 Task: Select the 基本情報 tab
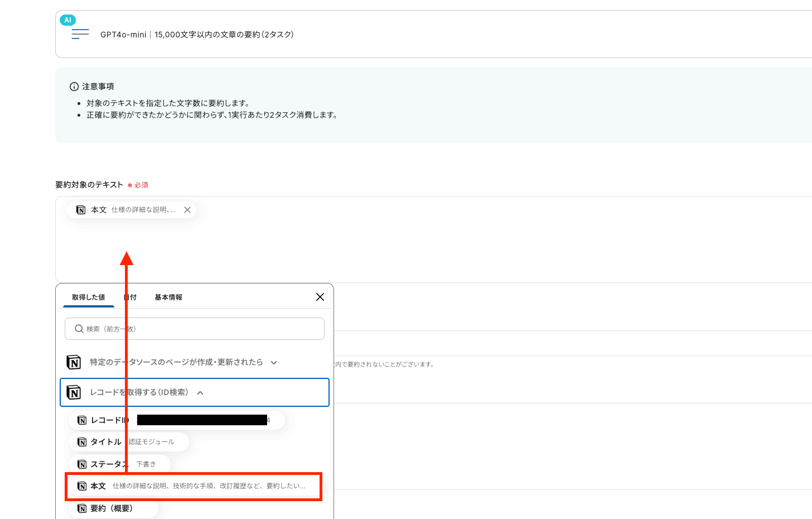(x=168, y=297)
